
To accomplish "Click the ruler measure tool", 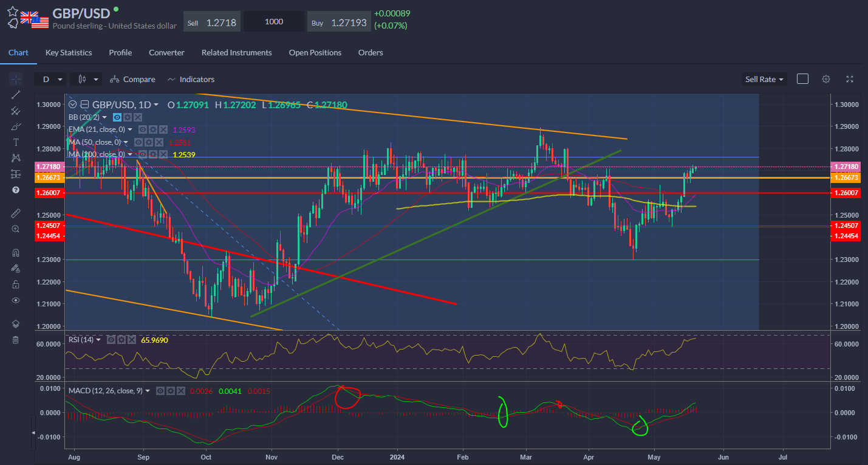I will (16, 213).
